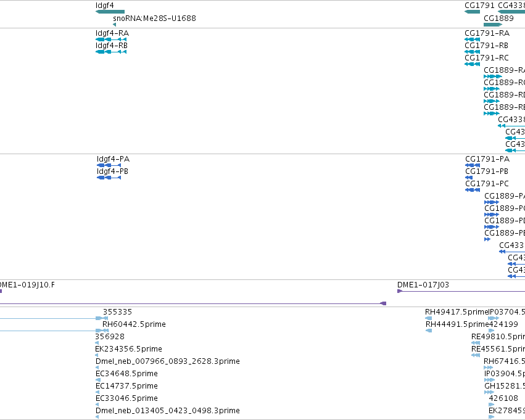Image resolution: width=525 pixels, height=420 pixels.
Task: Open transcript Idgf4-RA
Action: (111, 39)
